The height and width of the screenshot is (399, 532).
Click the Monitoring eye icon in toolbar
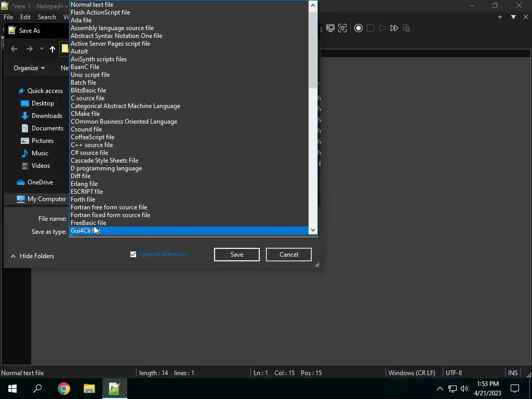[x=343, y=28]
